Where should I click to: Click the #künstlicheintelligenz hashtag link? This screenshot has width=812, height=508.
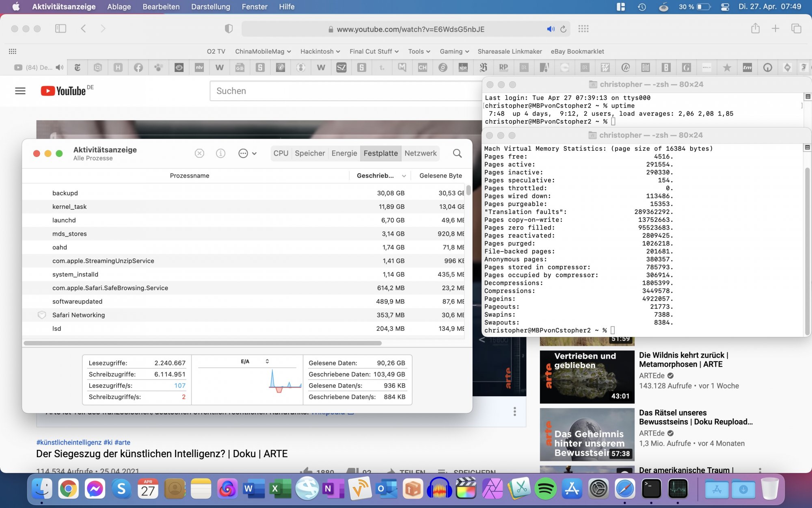(69, 442)
